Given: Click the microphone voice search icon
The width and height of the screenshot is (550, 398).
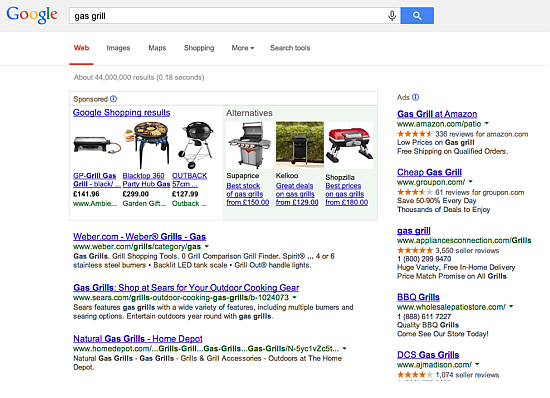Looking at the screenshot, I should (x=392, y=15).
